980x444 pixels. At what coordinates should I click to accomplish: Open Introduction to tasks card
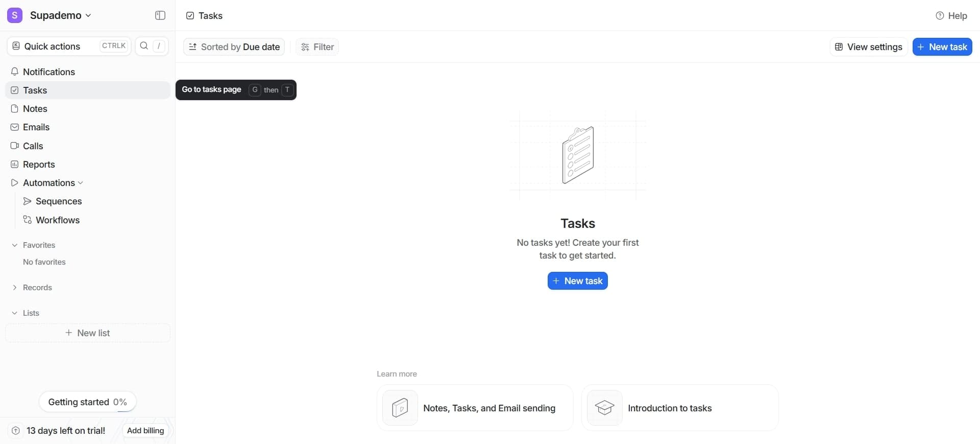(680, 408)
